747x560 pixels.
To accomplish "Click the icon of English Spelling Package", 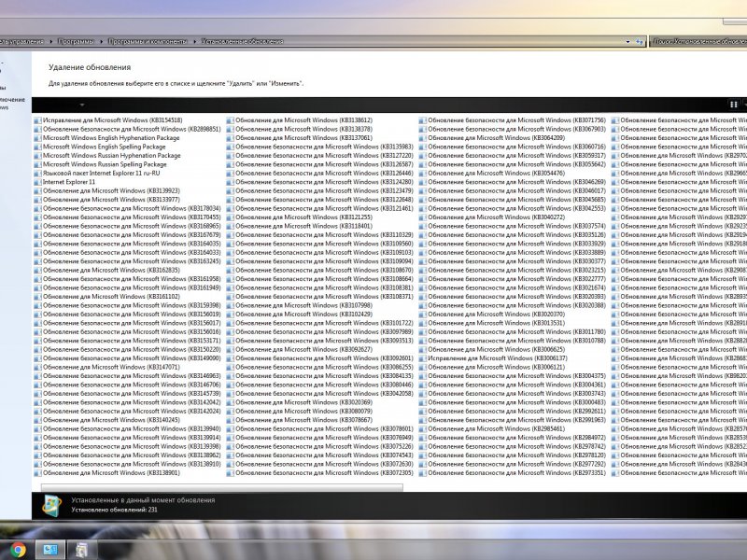I will 37,147.
